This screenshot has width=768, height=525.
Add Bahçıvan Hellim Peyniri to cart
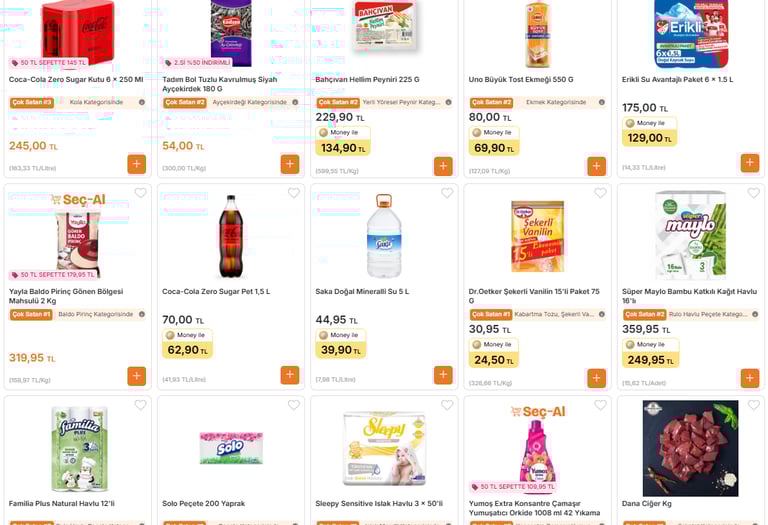(443, 166)
